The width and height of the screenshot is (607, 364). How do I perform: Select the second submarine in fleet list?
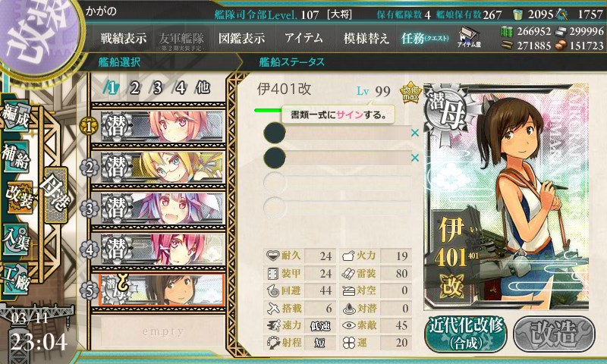tap(162, 168)
